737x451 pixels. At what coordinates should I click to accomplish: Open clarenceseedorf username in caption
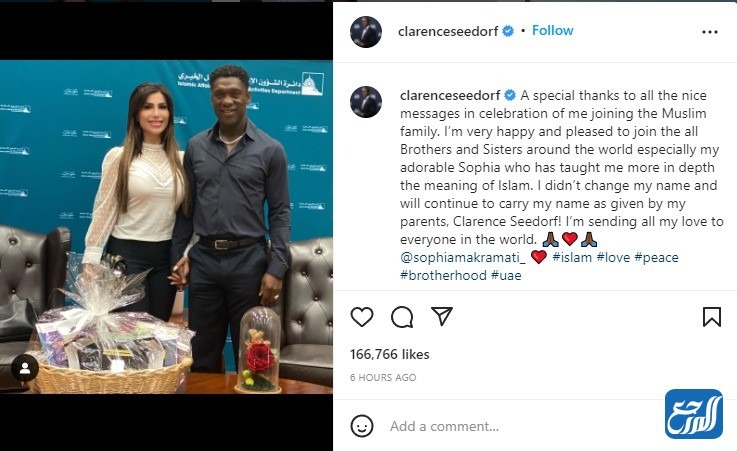tap(450, 95)
